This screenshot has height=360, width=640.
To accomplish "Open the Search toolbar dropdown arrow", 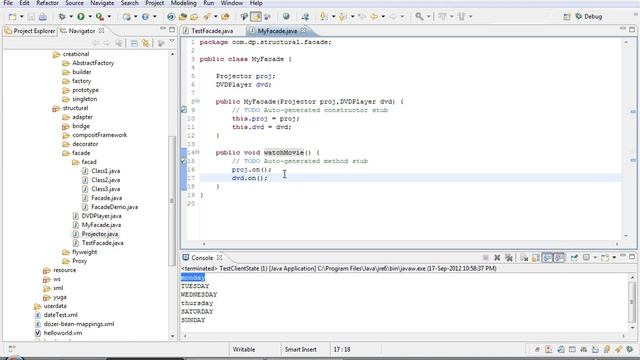I will tap(429, 17).
